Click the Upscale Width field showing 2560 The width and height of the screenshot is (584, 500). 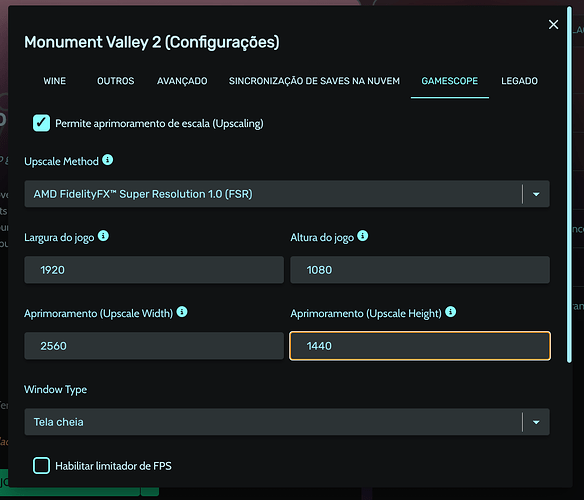[x=154, y=346]
